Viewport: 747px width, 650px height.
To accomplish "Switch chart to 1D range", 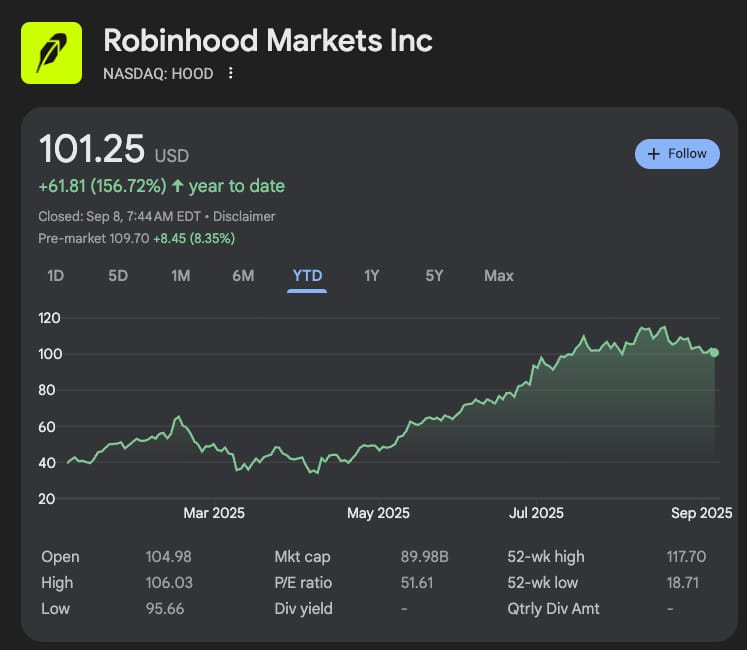I will 56,276.
